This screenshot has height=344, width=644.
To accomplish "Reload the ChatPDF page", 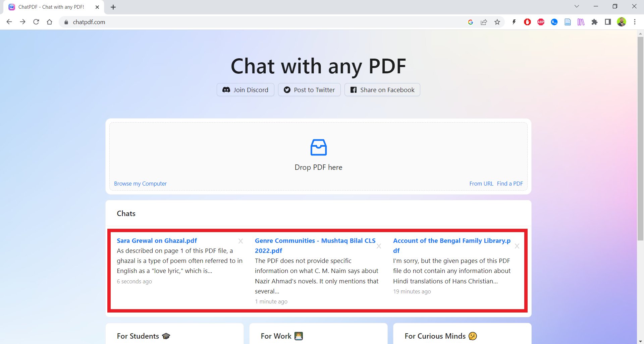I will [x=36, y=22].
